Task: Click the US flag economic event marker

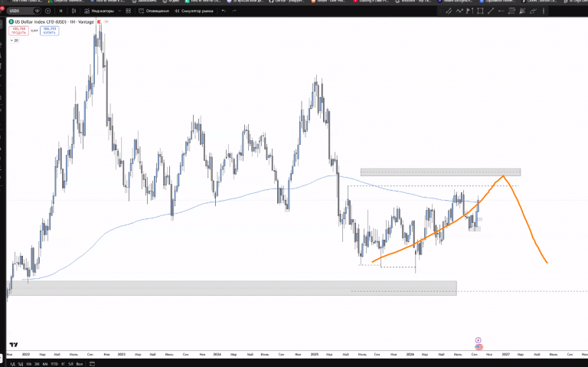Action: click(x=479, y=347)
